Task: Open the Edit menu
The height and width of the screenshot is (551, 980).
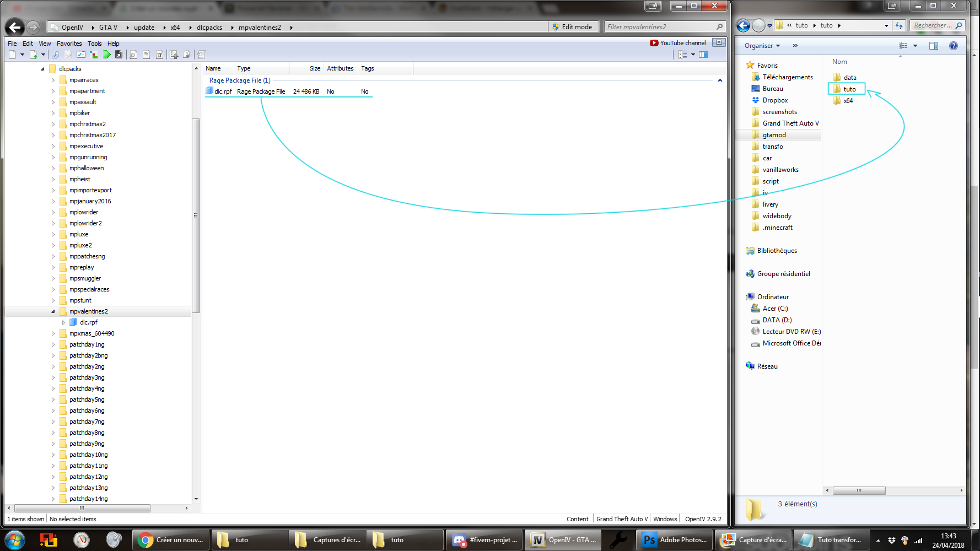Action: pos(28,44)
